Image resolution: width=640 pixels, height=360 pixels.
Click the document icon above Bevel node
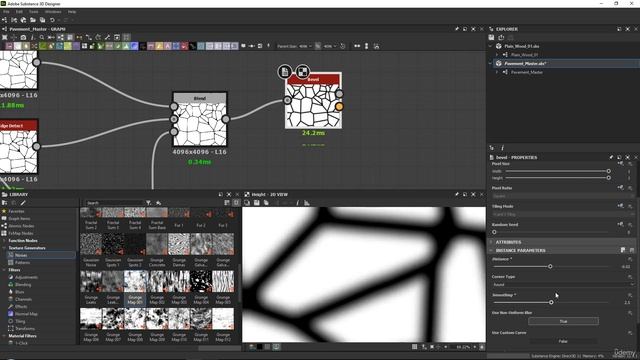click(285, 72)
